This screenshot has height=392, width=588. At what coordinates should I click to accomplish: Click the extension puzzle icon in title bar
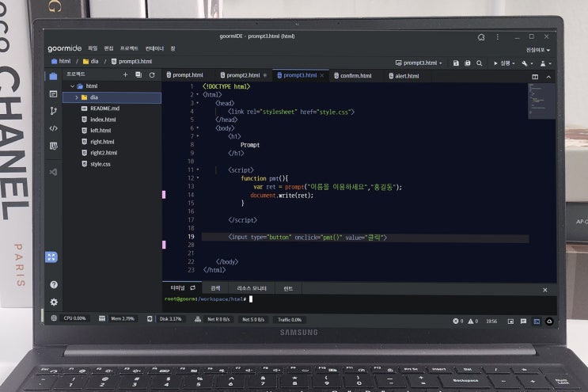(x=481, y=37)
